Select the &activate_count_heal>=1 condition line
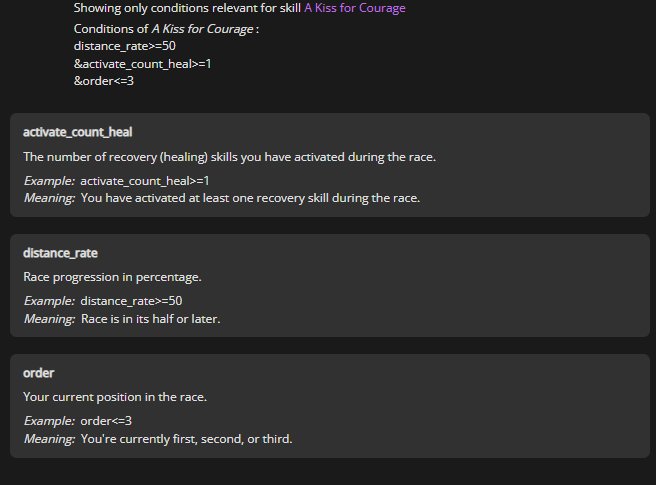Image resolution: width=656 pixels, height=485 pixels. click(143, 64)
